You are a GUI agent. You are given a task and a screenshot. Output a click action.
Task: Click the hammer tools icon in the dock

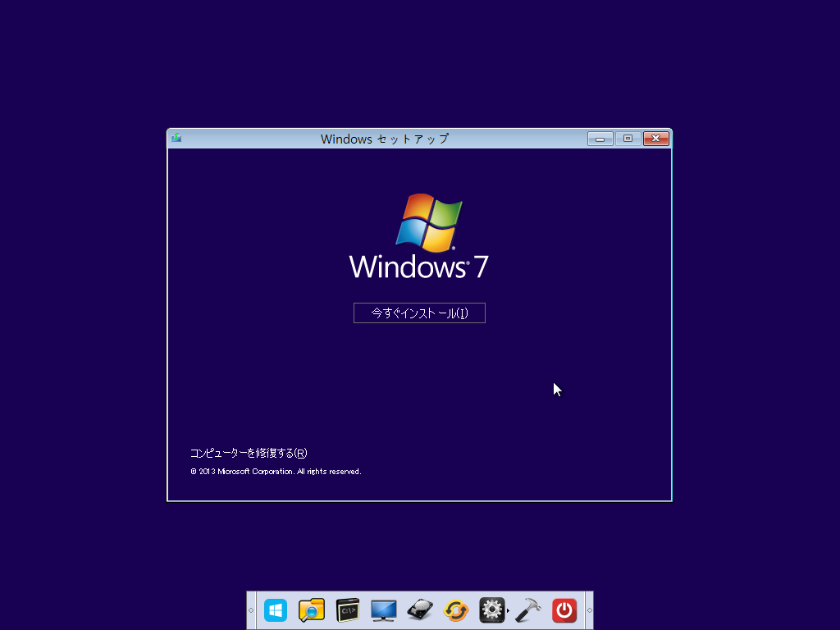tap(528, 610)
